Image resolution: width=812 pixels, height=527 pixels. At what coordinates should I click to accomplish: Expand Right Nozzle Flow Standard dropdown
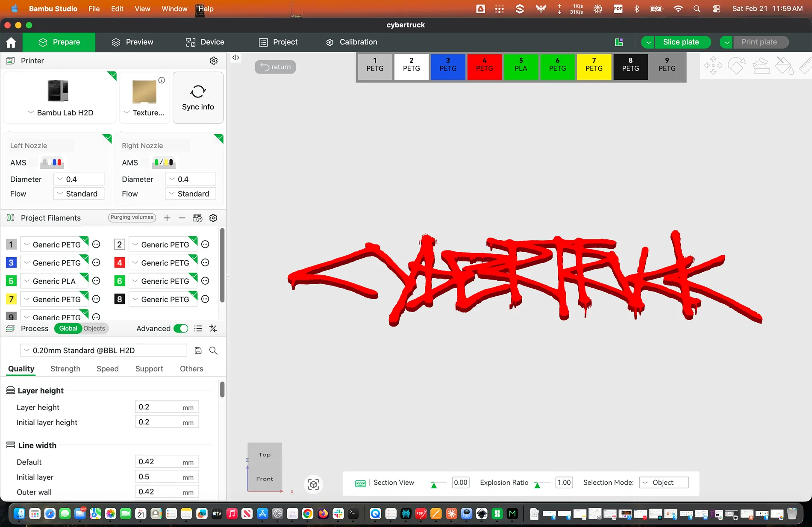191,194
